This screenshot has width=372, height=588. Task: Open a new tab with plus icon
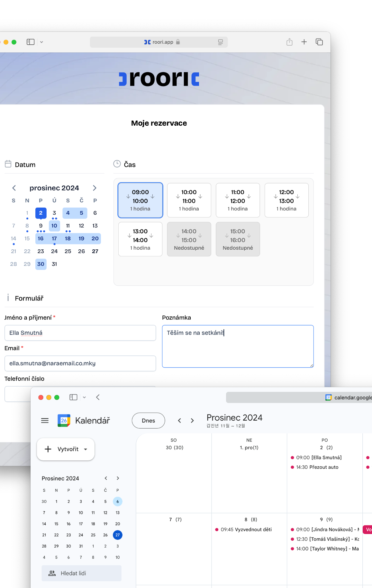coord(304,42)
